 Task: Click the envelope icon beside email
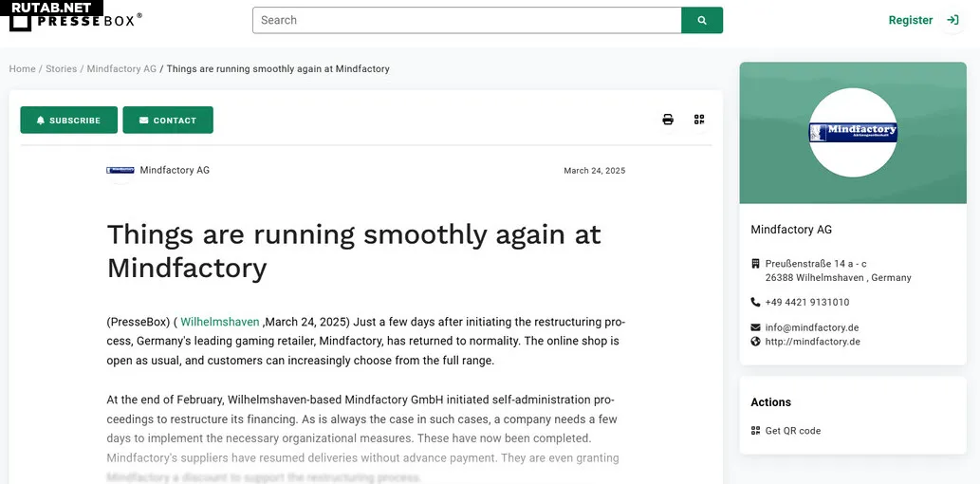pos(755,327)
